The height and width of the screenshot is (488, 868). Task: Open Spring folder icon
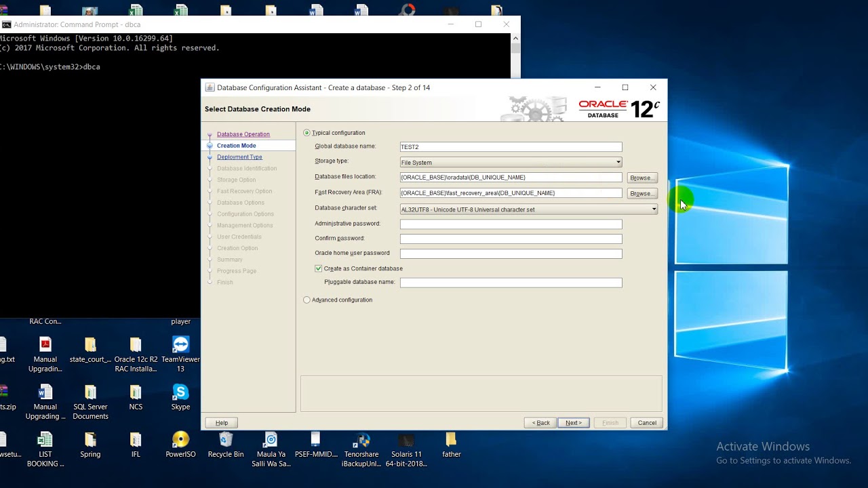click(x=90, y=445)
